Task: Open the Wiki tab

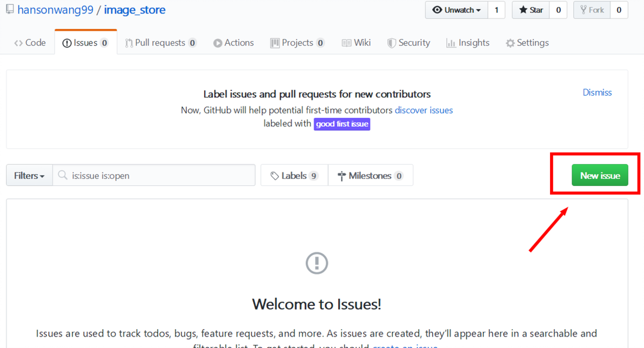Action: point(356,43)
